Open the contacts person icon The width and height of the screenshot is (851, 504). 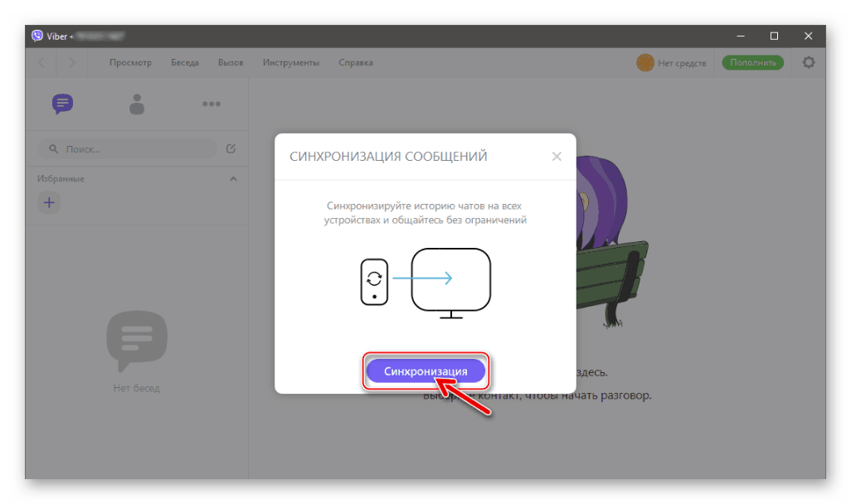(136, 104)
